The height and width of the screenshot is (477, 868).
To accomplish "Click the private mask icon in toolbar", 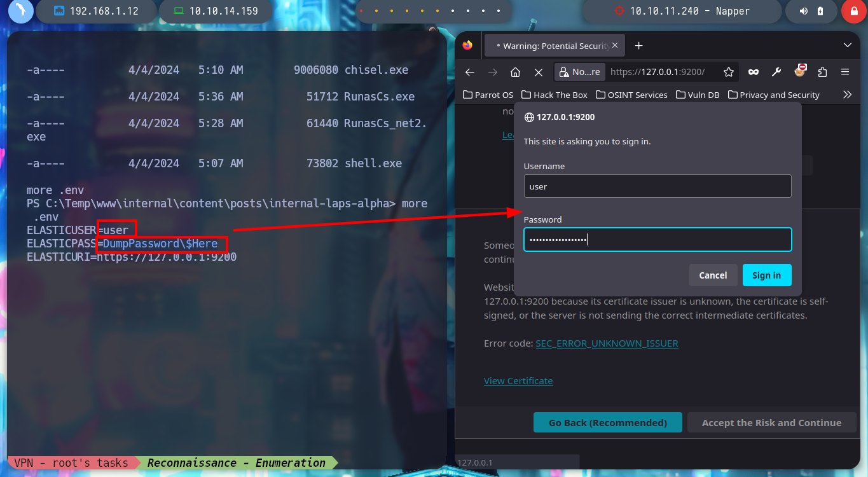I will point(754,72).
